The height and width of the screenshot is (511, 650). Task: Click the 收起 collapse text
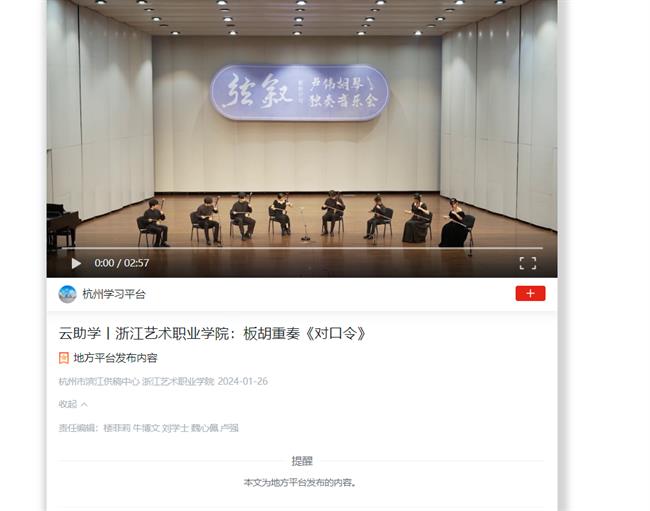pos(68,404)
